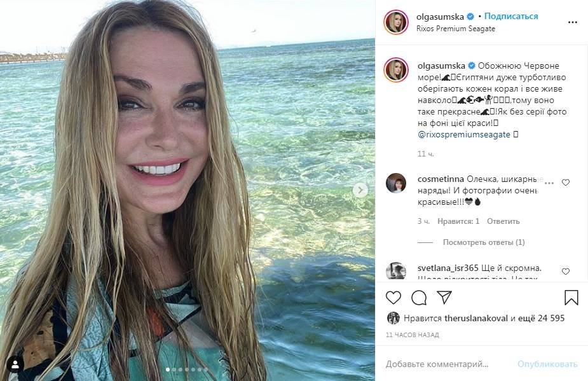The image size is (588, 381).
Task: Go to the next photo in the carousel
Action: (360, 190)
